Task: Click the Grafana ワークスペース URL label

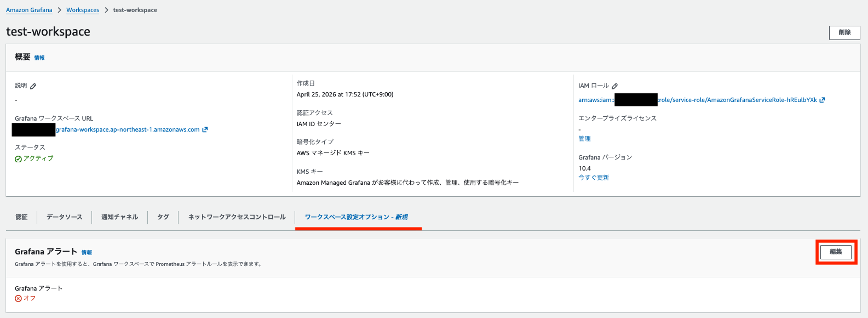Action: tap(54, 118)
